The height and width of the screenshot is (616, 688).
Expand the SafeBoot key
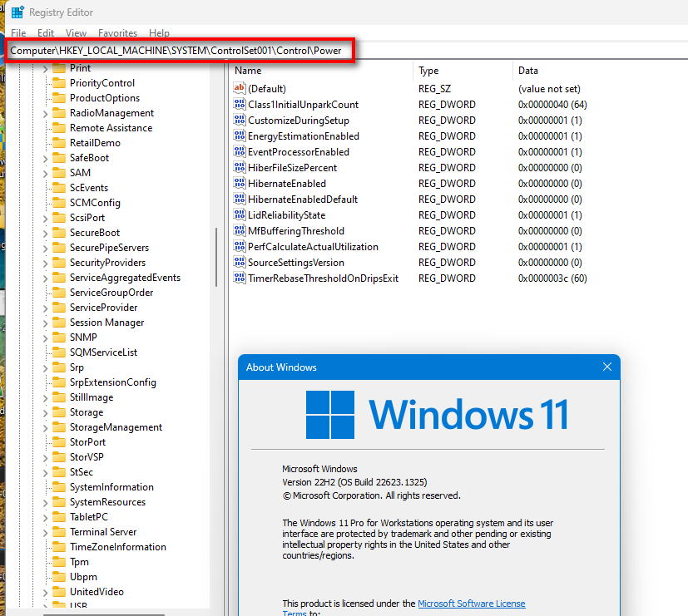tap(45, 159)
